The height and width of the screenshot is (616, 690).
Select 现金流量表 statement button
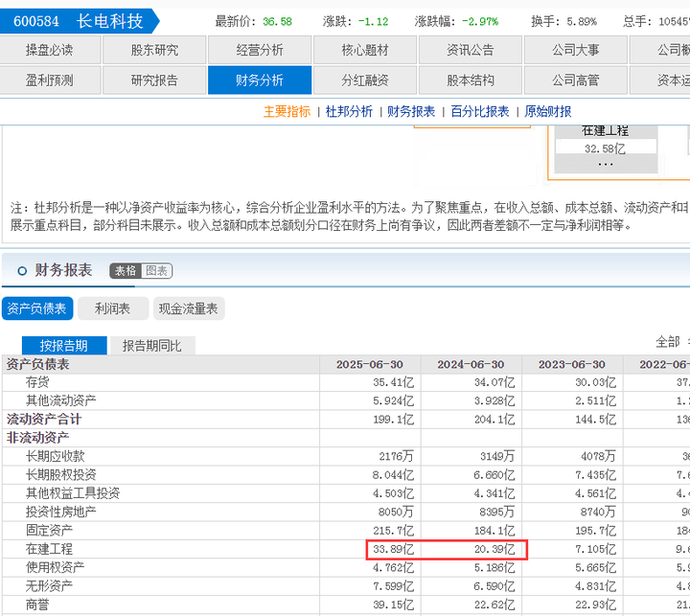point(189,308)
